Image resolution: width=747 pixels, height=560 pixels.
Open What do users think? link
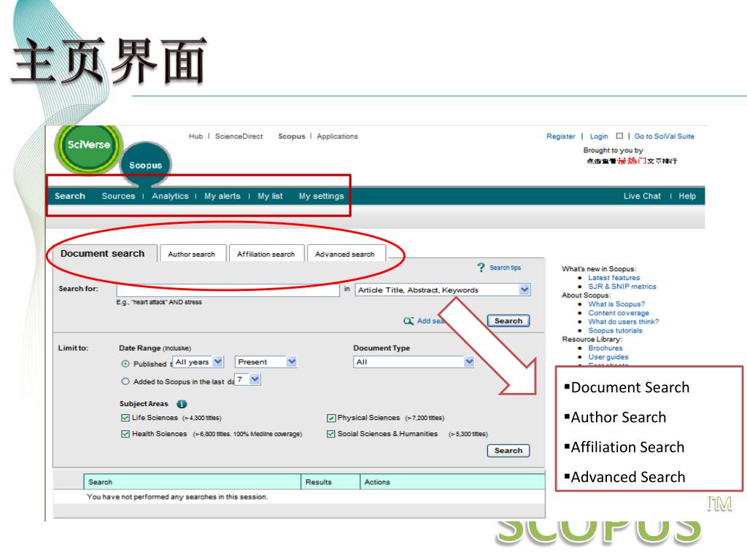(x=623, y=322)
